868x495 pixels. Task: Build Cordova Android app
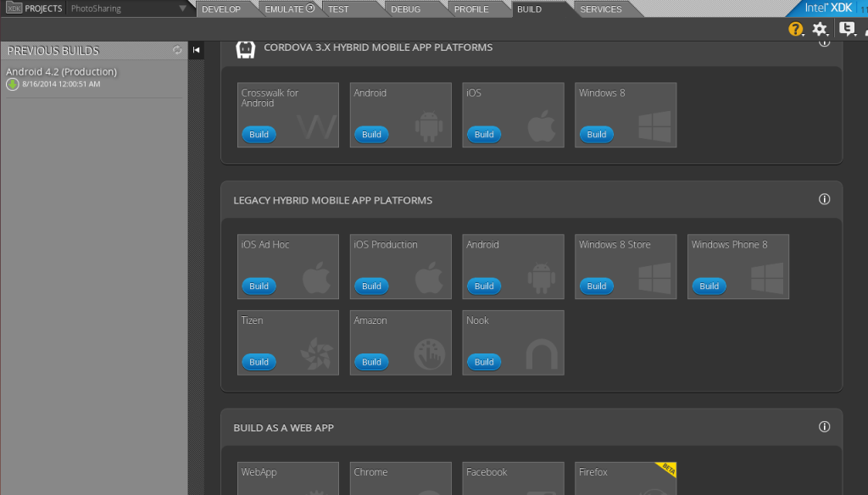coord(371,135)
